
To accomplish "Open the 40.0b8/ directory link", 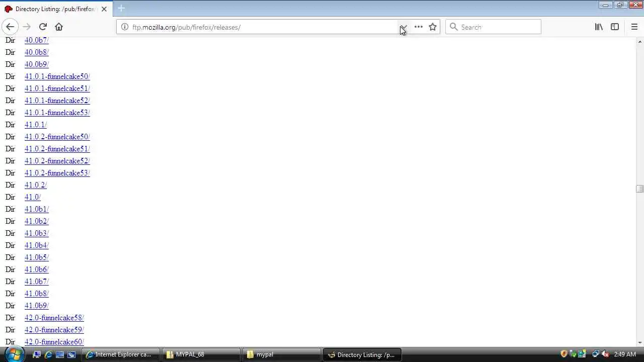I will (x=37, y=52).
